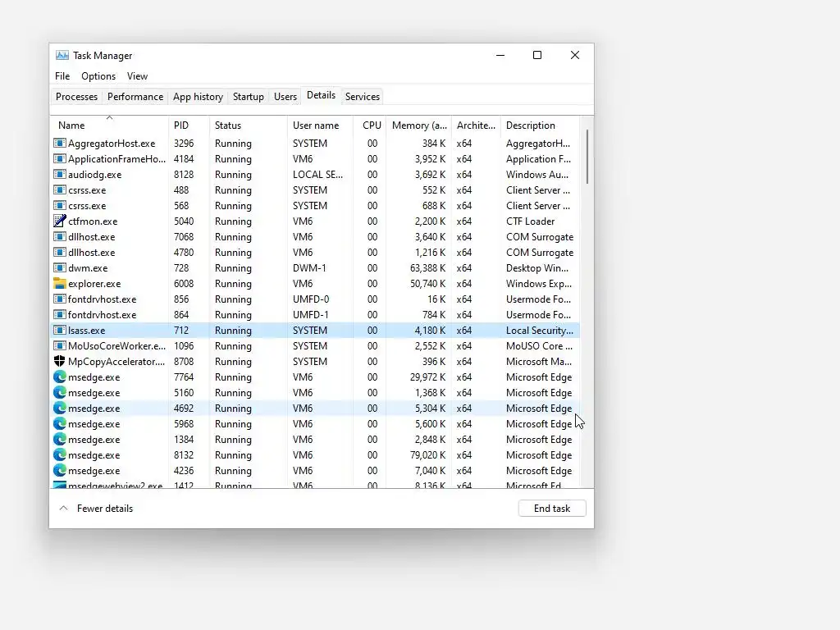Viewport: 840px width, 630px height.
Task: Switch to the Processes tab
Action: [x=76, y=97]
